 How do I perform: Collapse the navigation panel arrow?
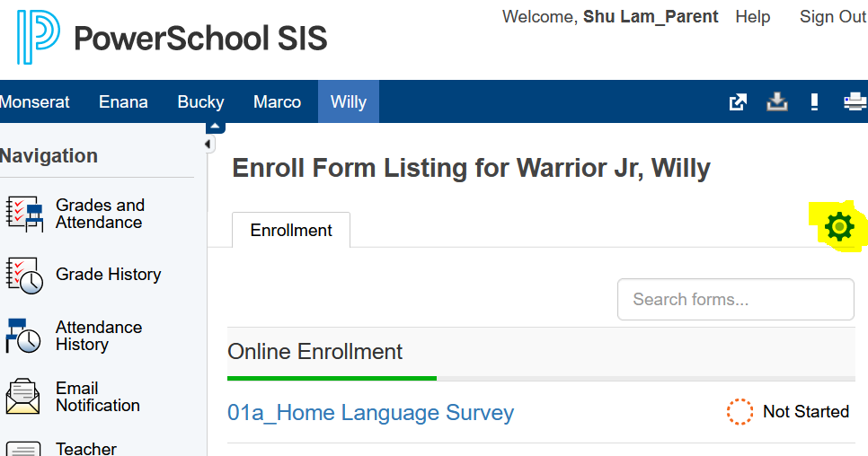[209, 145]
